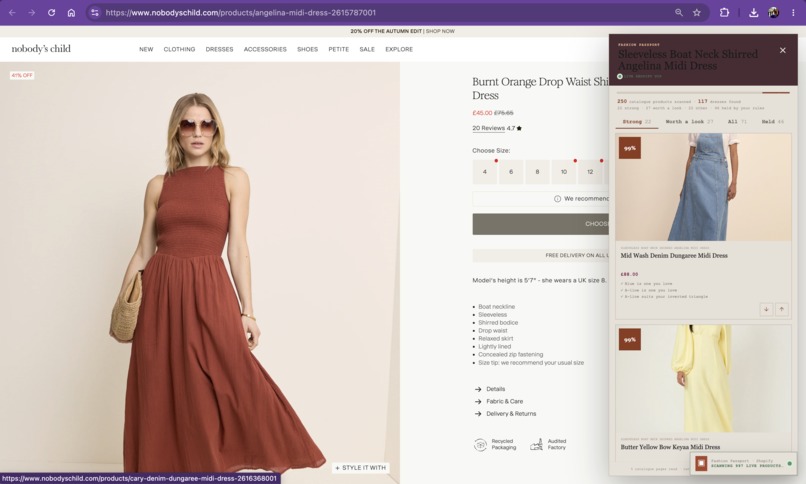Click the browser forward arrow

tap(32, 13)
